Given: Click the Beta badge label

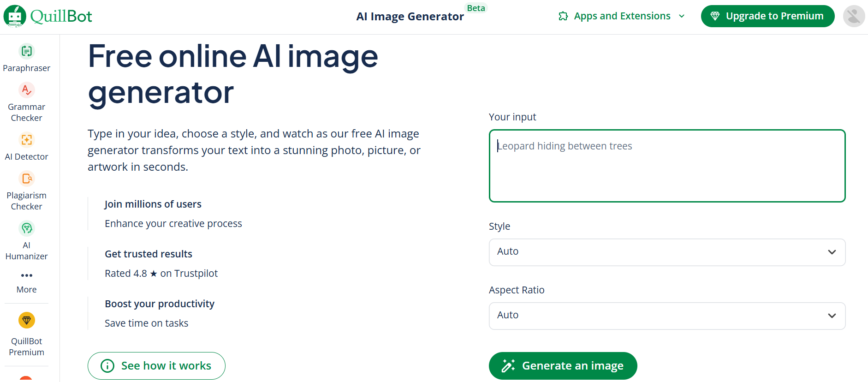Looking at the screenshot, I should [476, 8].
